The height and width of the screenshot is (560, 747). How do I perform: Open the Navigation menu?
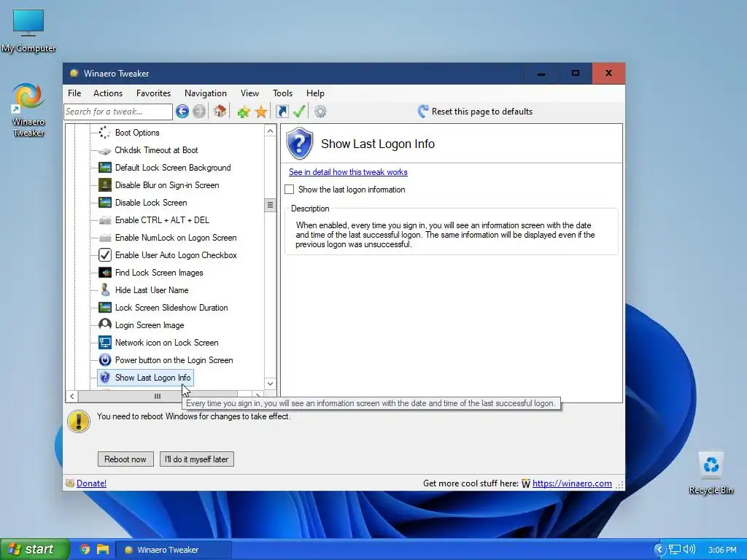(205, 93)
